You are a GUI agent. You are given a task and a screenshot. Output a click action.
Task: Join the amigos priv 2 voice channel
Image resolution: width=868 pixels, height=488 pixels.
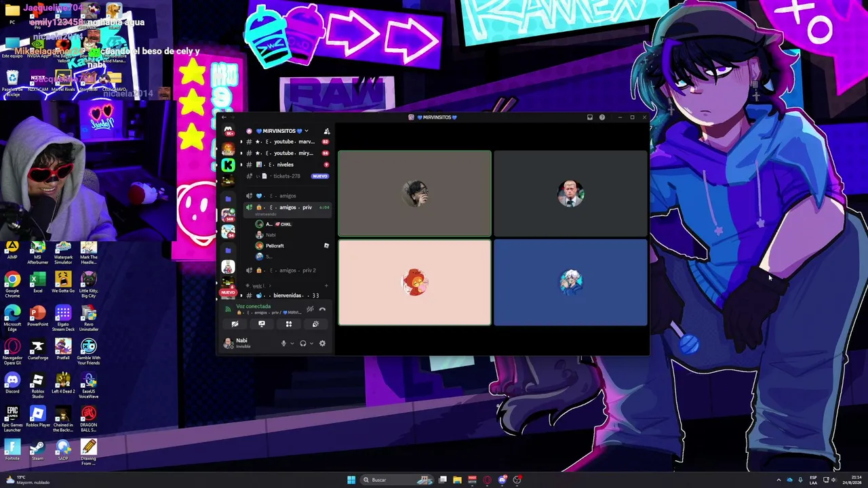click(288, 270)
